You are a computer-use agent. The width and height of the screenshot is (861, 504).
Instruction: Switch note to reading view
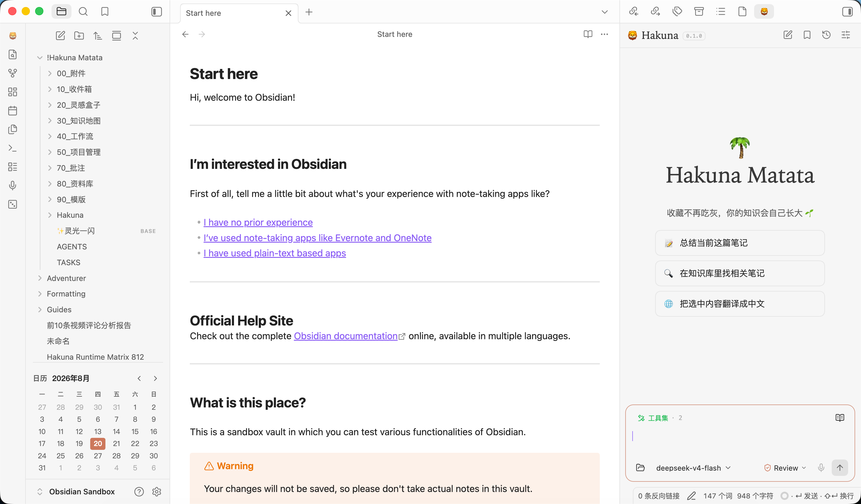tap(588, 34)
